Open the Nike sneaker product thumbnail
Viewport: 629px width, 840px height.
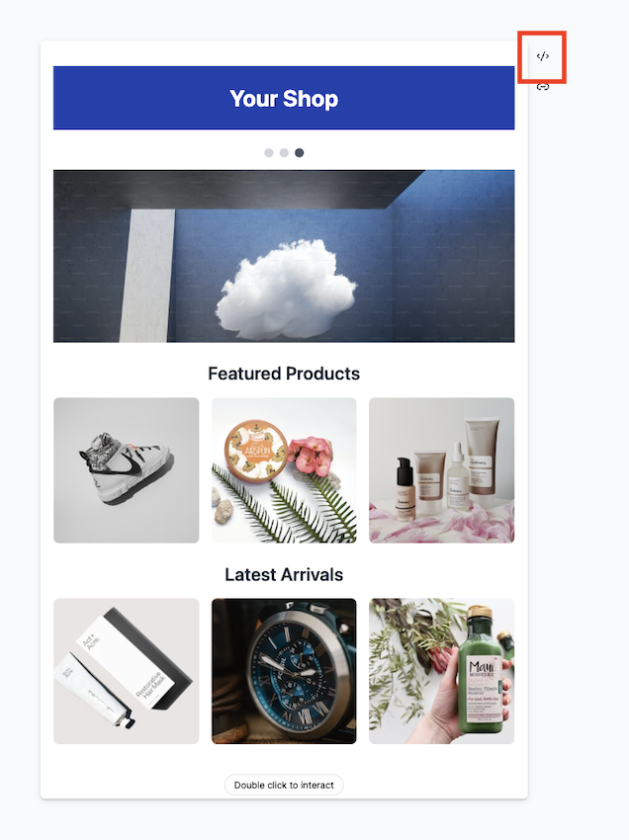126,469
